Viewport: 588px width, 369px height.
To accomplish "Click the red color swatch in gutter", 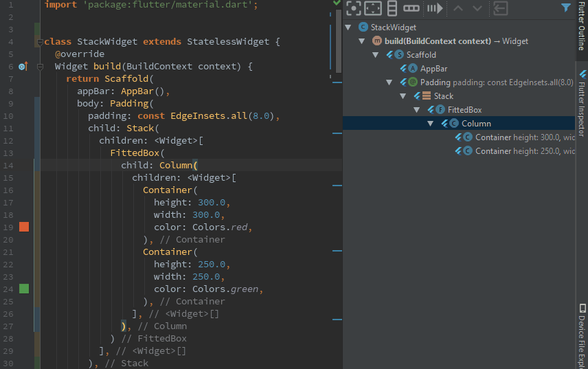I will pyautogui.click(x=24, y=227).
